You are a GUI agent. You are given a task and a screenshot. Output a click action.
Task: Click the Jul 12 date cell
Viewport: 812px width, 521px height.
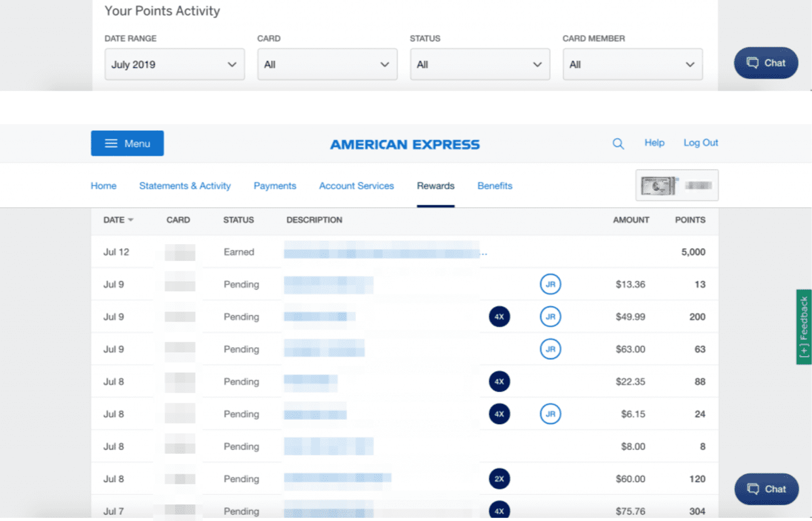coord(116,252)
